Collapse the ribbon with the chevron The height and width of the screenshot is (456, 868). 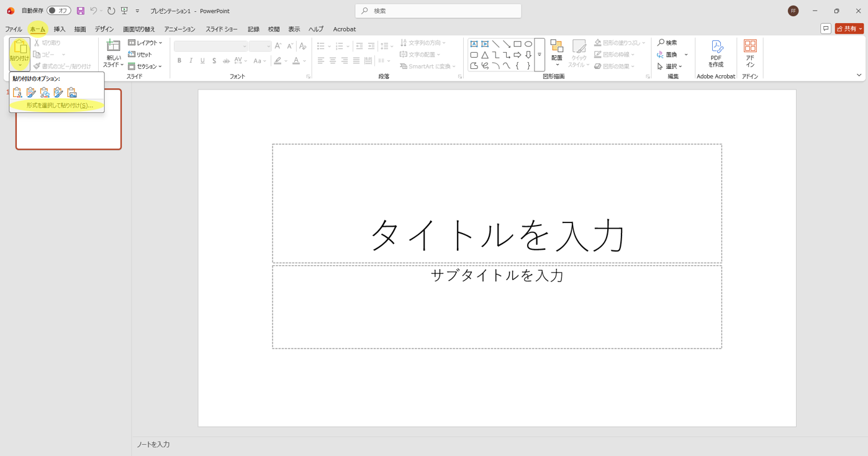point(859,75)
